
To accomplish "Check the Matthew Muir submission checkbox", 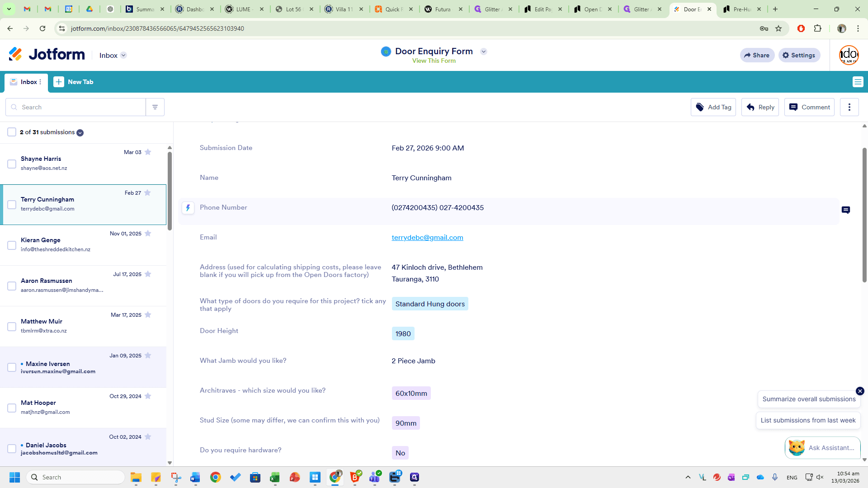I will (12, 327).
